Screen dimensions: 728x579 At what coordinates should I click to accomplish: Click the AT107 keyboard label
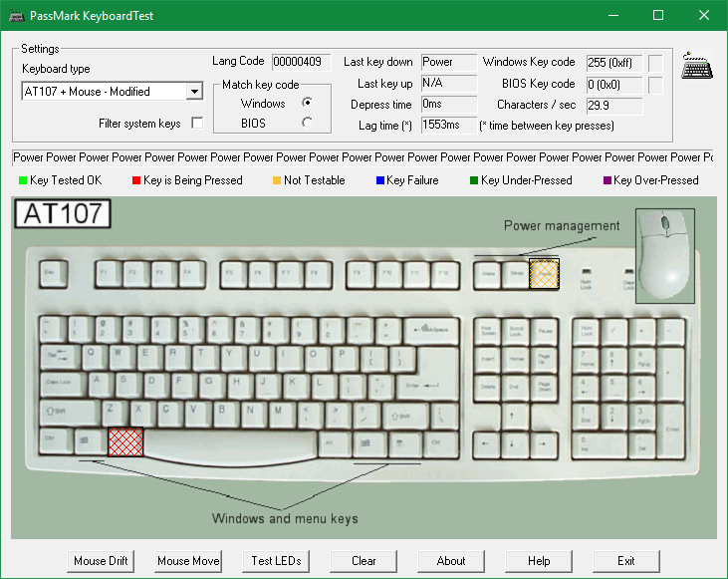[63, 213]
